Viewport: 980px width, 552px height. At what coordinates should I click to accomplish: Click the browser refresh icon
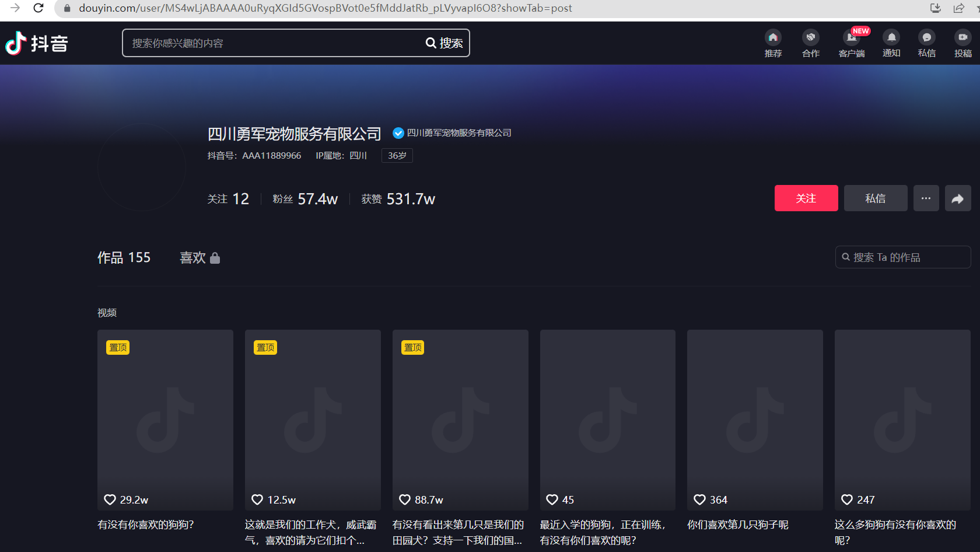[x=38, y=9]
